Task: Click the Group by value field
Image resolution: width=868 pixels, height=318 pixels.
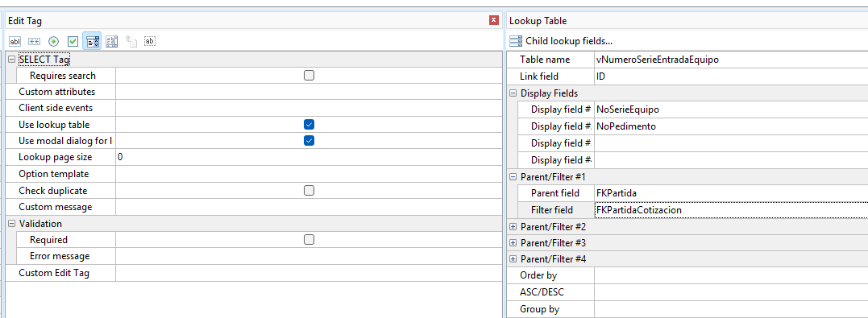Action: [x=731, y=309]
